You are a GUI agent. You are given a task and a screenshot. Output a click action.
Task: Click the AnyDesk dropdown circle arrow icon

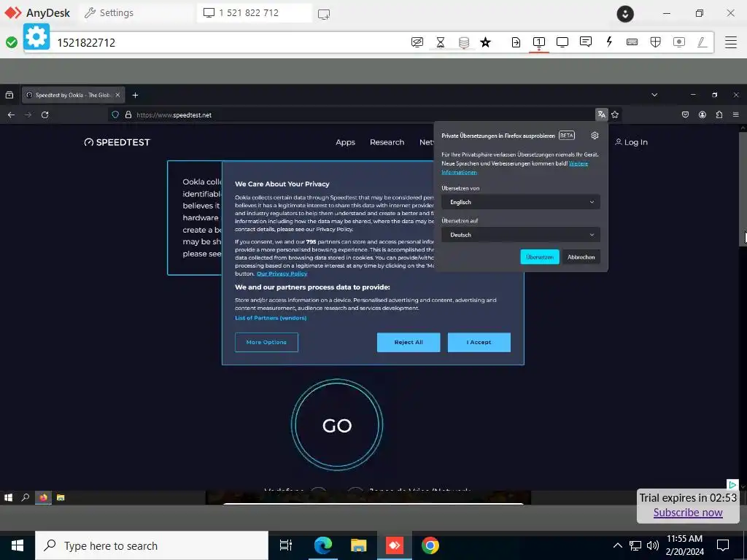click(625, 14)
